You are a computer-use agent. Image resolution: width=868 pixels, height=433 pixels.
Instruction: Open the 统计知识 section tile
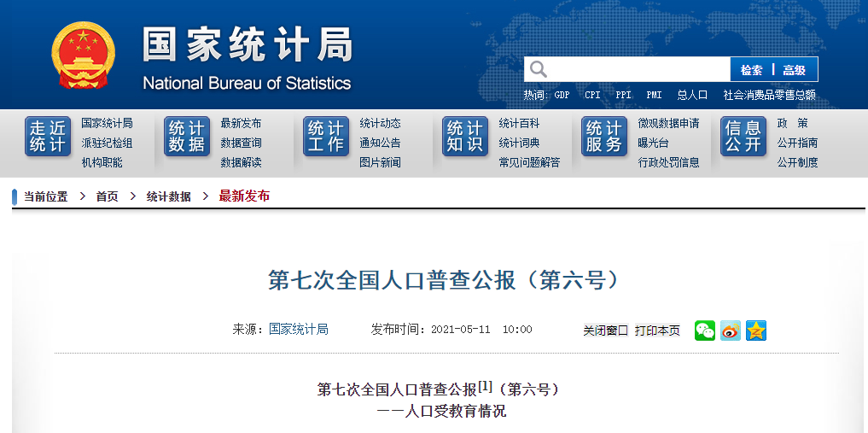point(465,136)
